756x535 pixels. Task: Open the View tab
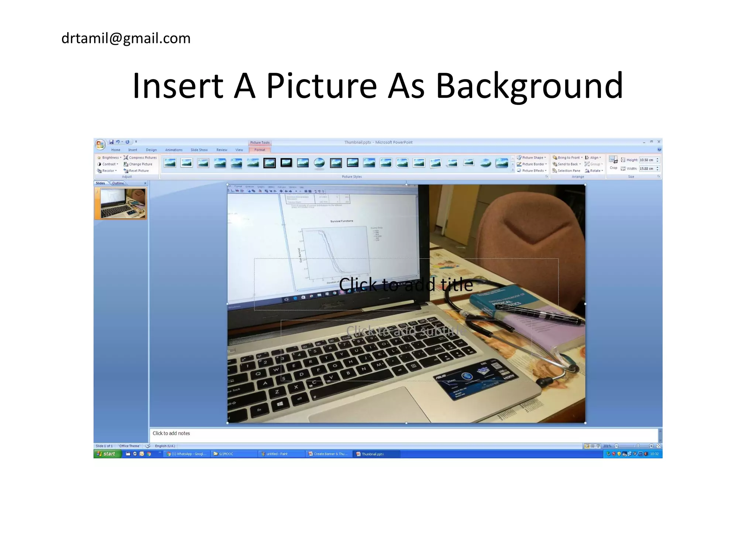tap(239, 150)
